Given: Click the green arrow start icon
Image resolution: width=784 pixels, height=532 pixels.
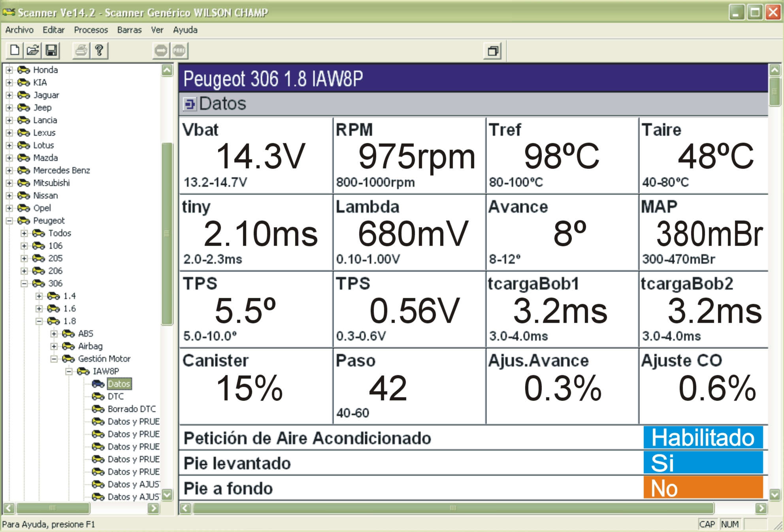Looking at the screenshot, I should [161, 51].
